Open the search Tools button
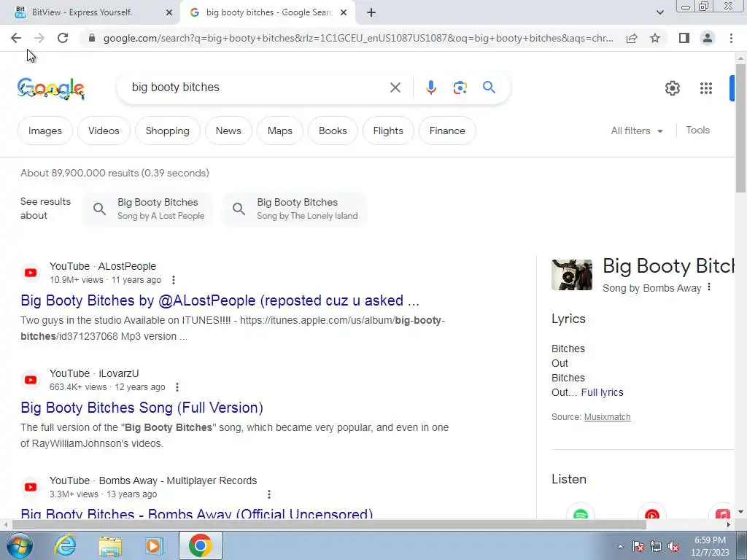This screenshot has height=560, width=747. pyautogui.click(x=697, y=130)
